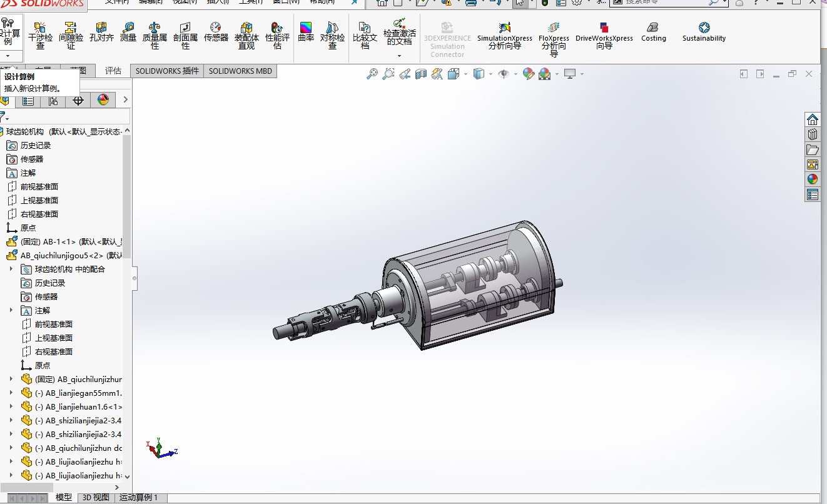Select the 模型 bottom tab
The image size is (827, 504).
pos(64,498)
